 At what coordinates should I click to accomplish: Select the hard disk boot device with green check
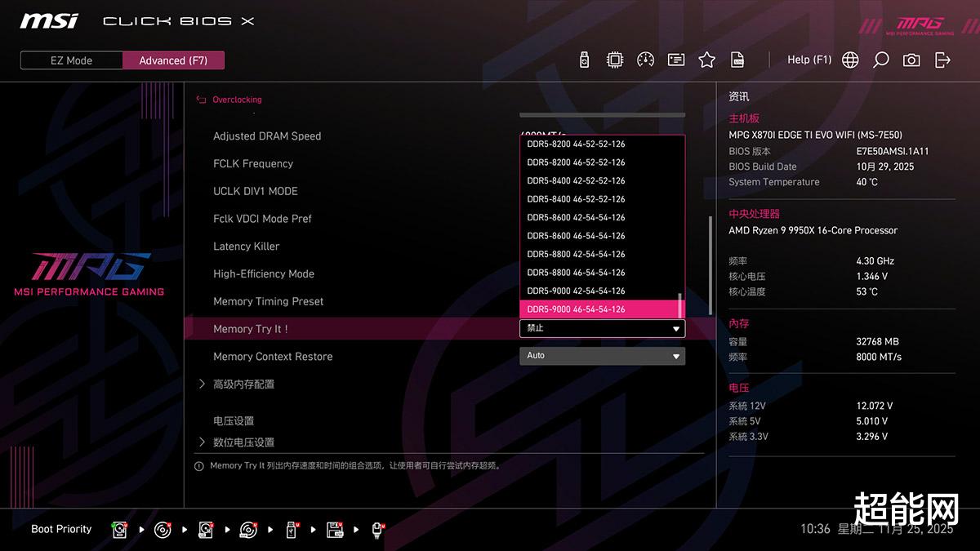(120, 530)
